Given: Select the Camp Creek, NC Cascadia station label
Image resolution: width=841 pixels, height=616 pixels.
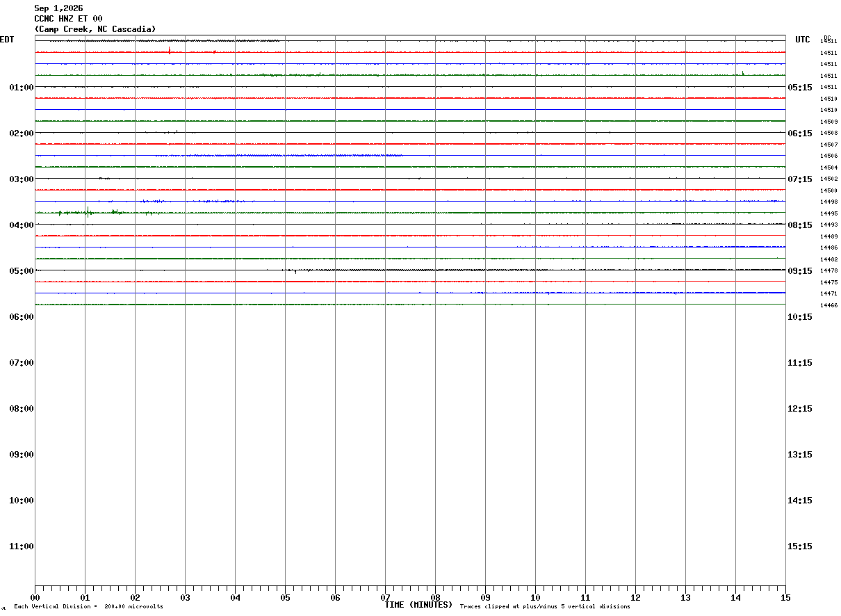Looking at the screenshot, I should [95, 29].
